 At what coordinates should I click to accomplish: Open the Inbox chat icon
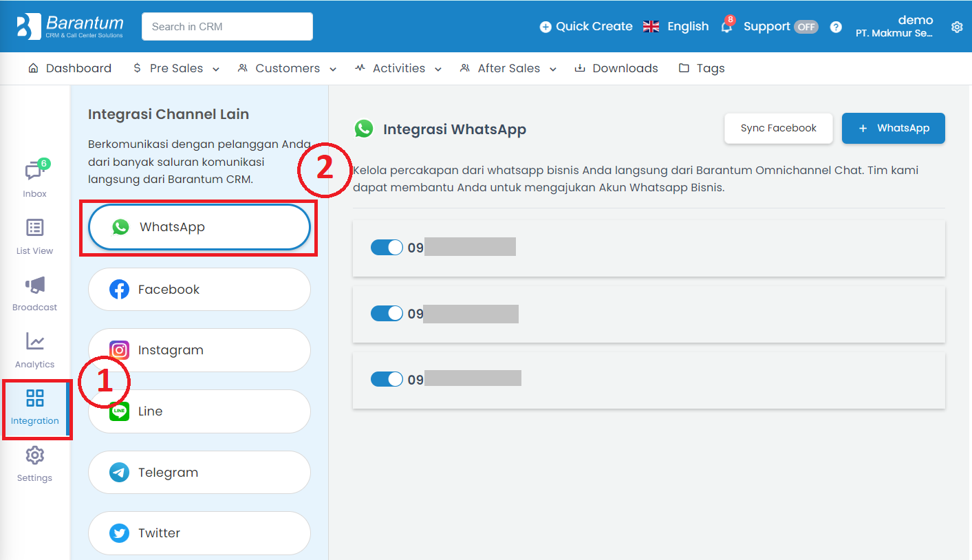coord(34,171)
